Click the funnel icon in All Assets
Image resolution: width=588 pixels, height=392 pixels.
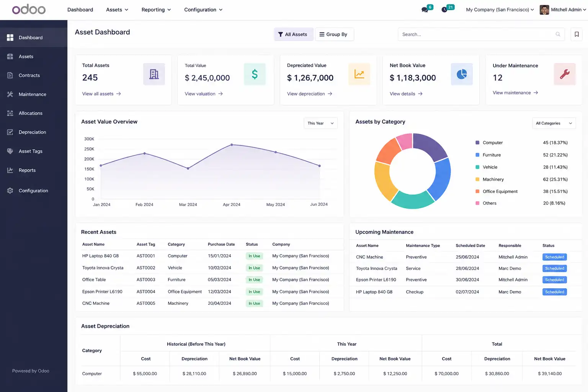[281, 34]
